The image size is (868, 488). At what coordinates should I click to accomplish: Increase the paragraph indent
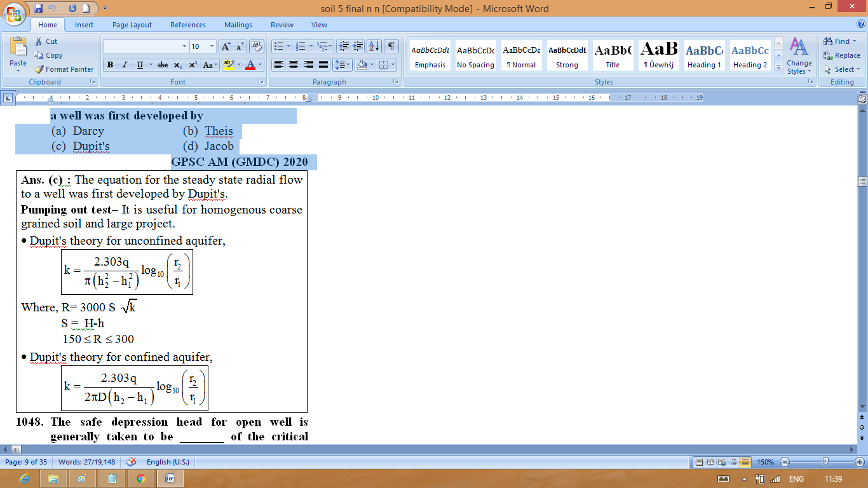pos(358,46)
